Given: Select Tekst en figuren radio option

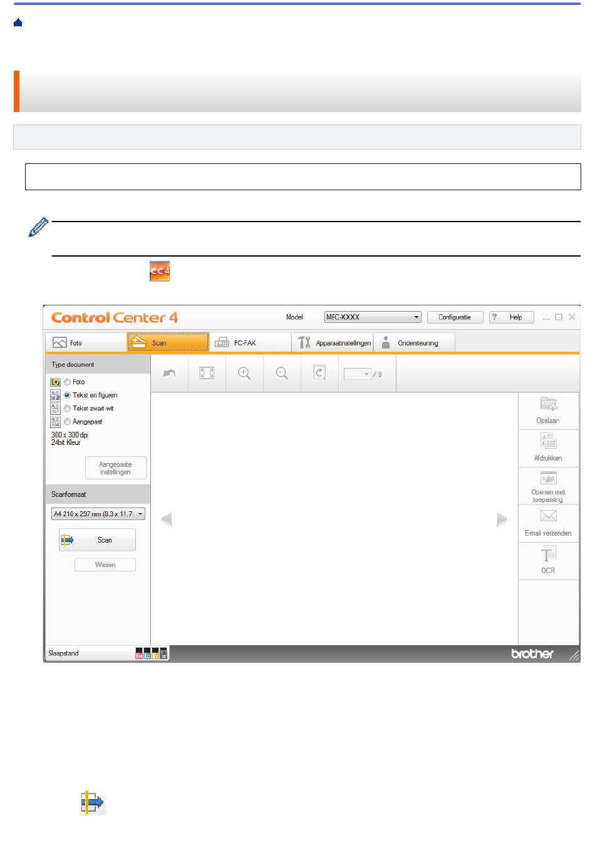Looking at the screenshot, I should tap(67, 395).
